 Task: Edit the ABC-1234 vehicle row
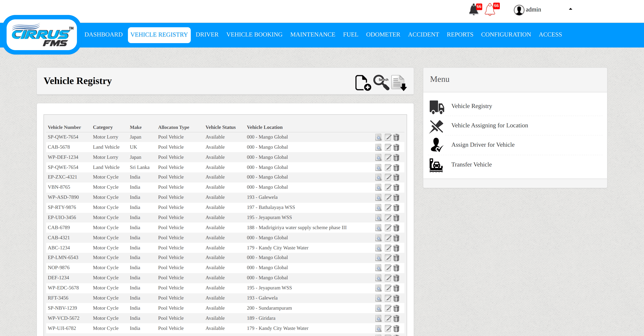[x=387, y=248]
